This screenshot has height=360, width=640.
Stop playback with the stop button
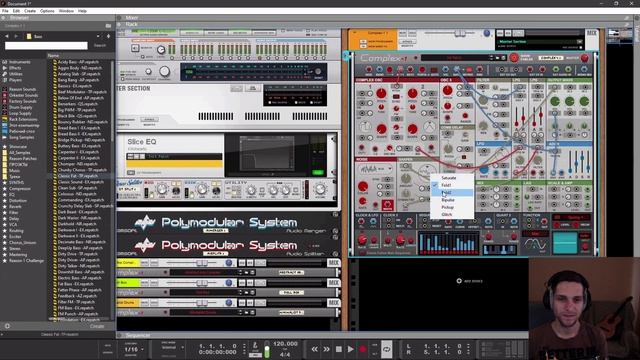(338, 349)
